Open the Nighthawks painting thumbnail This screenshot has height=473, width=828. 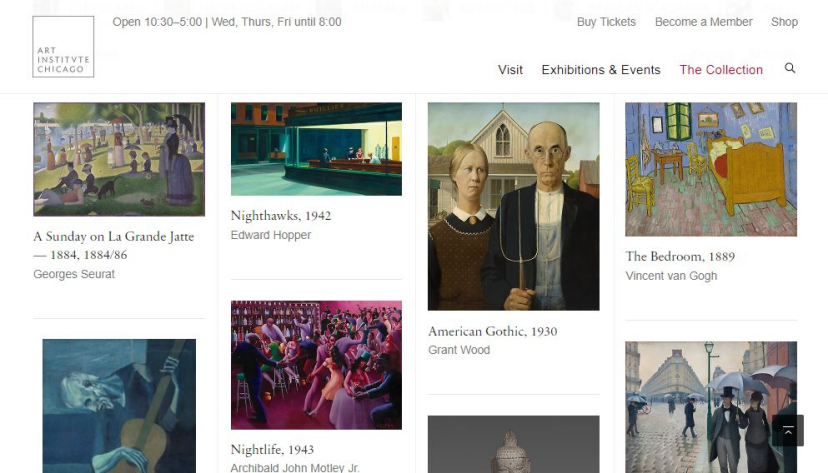pyautogui.click(x=316, y=149)
